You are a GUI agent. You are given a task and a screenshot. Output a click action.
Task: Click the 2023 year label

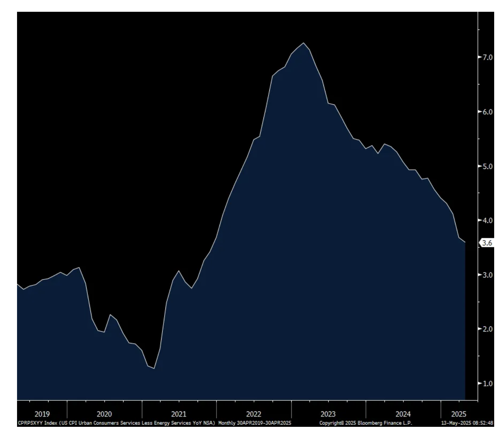click(328, 414)
